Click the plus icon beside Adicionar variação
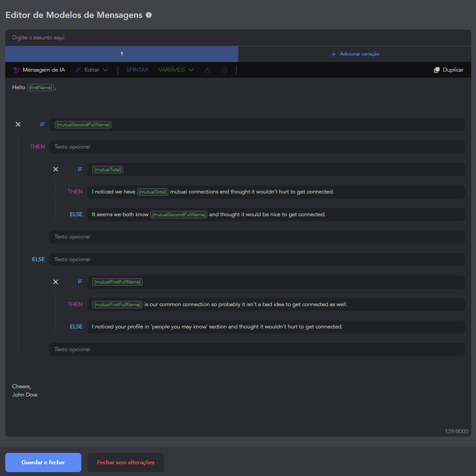476x476 pixels. tap(333, 54)
